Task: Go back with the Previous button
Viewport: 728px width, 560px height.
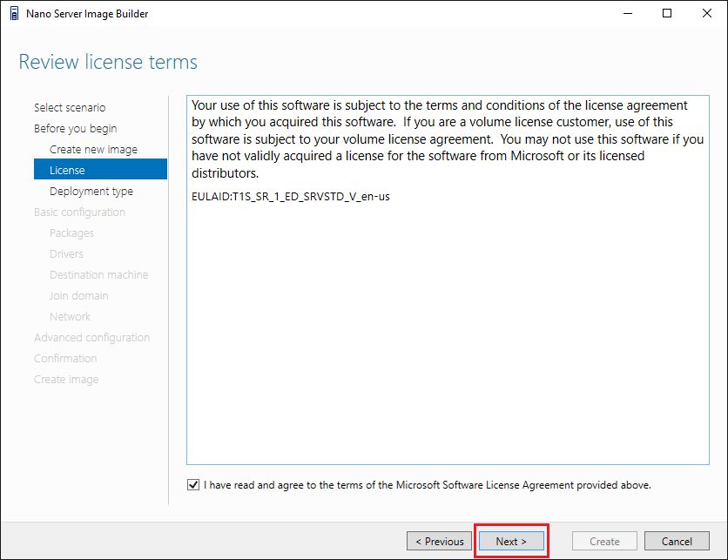Action: [439, 541]
